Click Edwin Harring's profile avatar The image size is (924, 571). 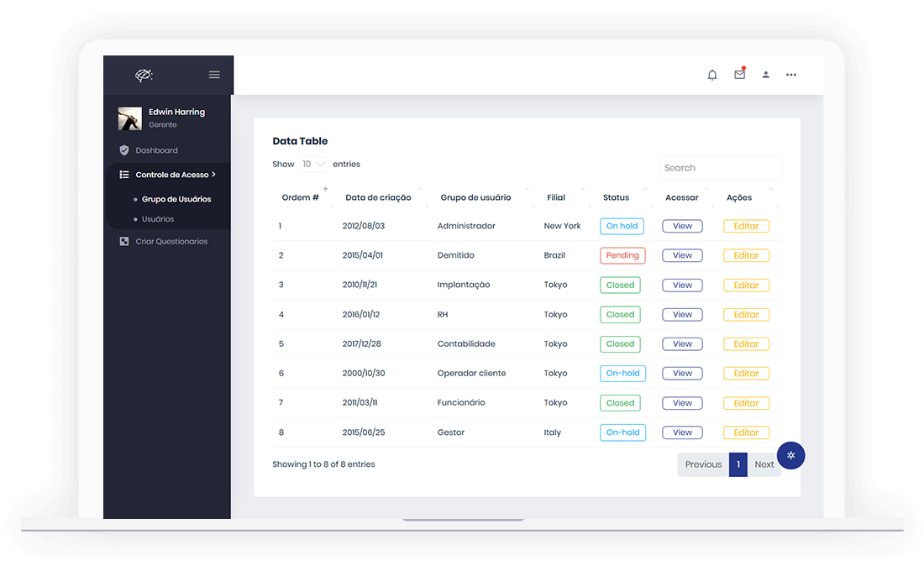tap(129, 118)
